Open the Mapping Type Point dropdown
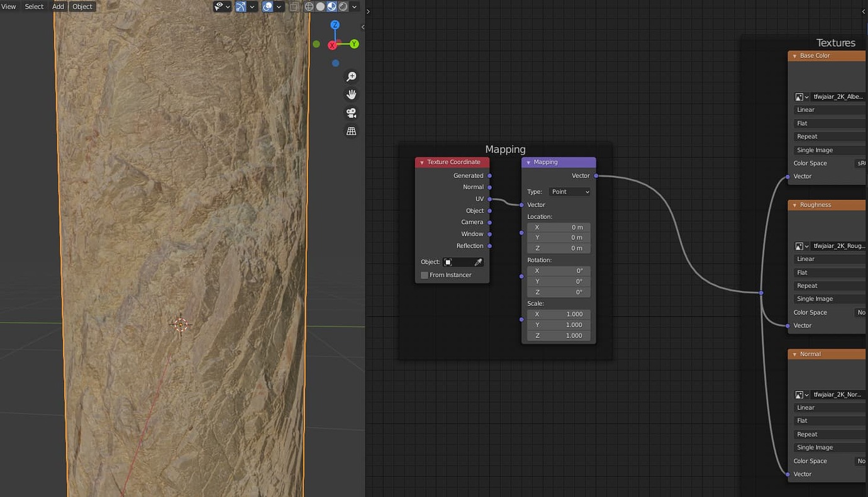 (569, 192)
